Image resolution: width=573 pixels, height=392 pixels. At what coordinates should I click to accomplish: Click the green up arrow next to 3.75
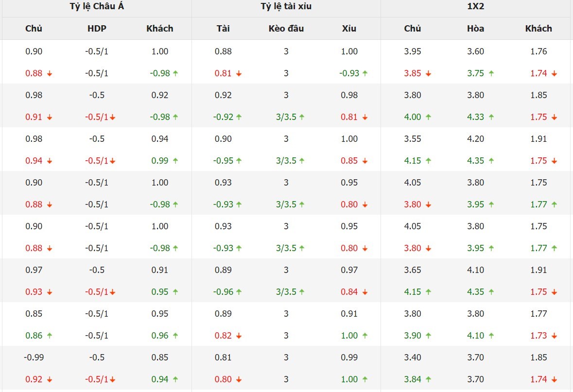491,73
